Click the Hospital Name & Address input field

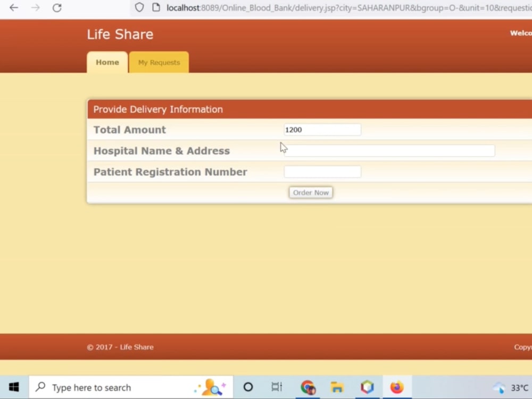click(x=389, y=151)
